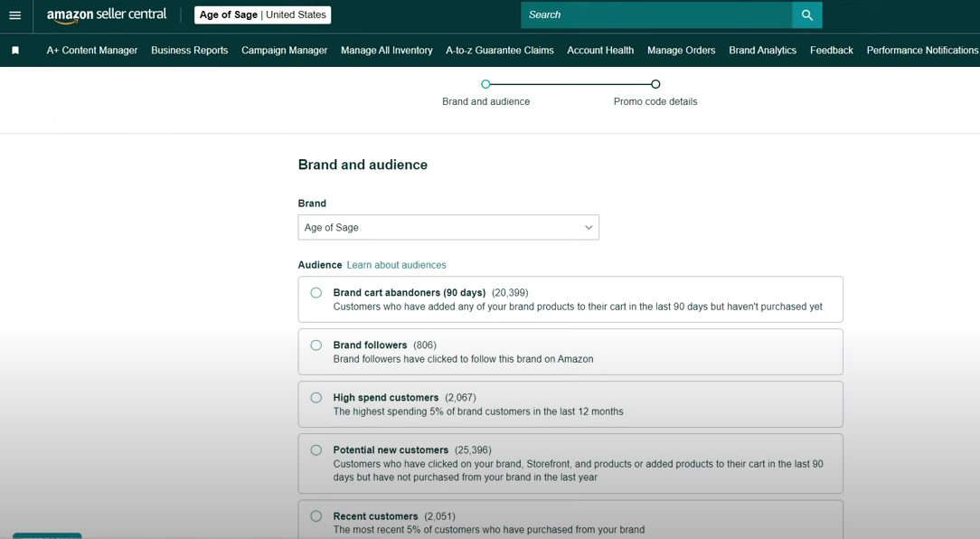Screen dimensions: 980x539
Task: Open the Learn about audiences link
Action: click(396, 265)
